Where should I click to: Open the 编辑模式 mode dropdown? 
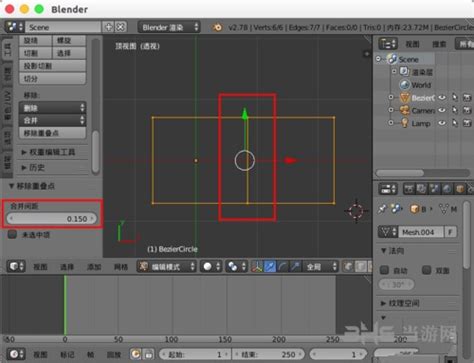tap(167, 267)
